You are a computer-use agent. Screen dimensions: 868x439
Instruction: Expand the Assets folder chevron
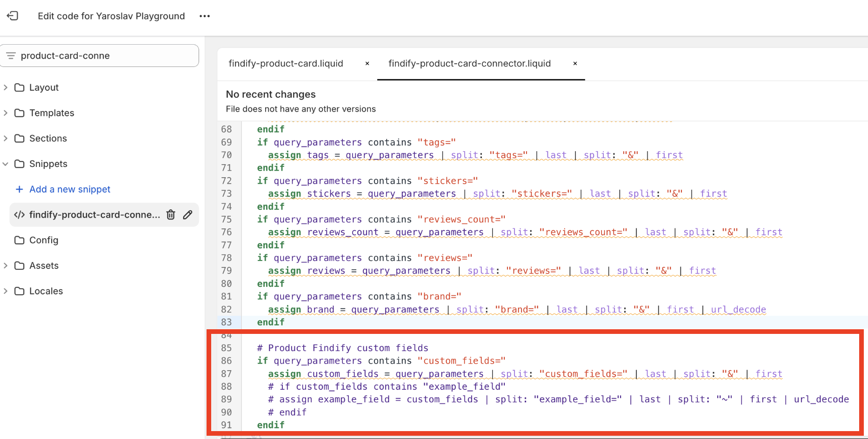(x=6, y=266)
